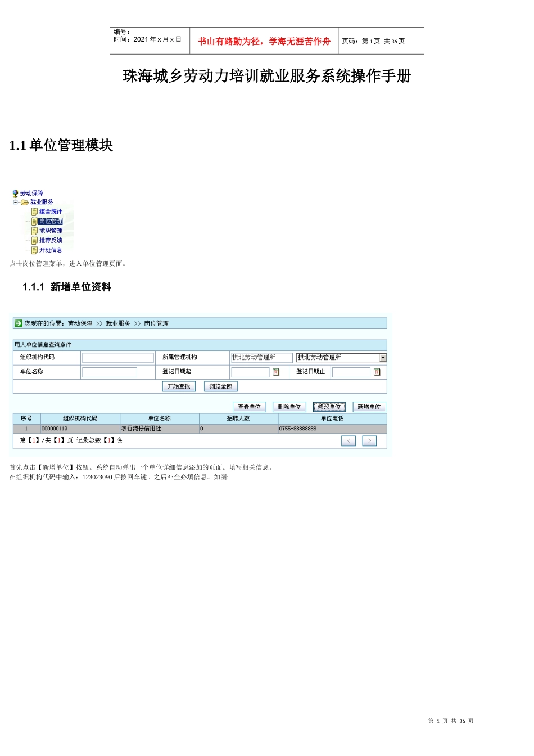
Task: Click the document title 珠海城乡劳动力培训就业服务系统操作手册
Action: [x=267, y=76]
